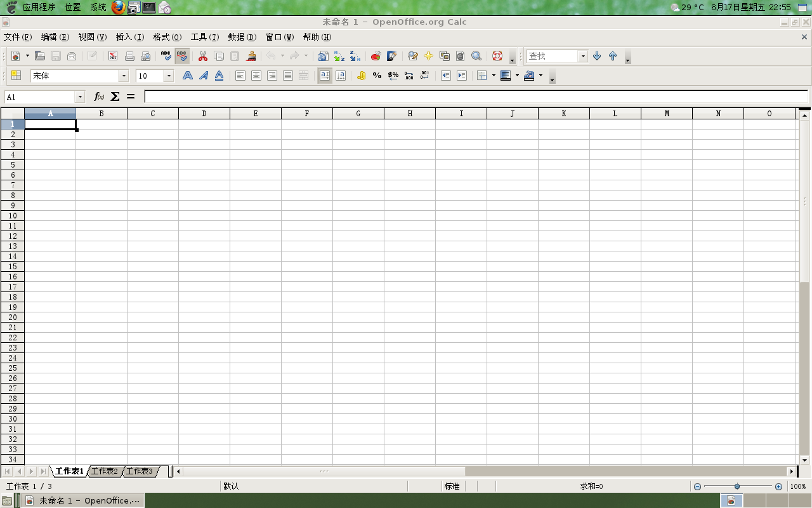Screen dimensions: 812x508
Task: Insert chart icon
Action: click(x=376, y=56)
